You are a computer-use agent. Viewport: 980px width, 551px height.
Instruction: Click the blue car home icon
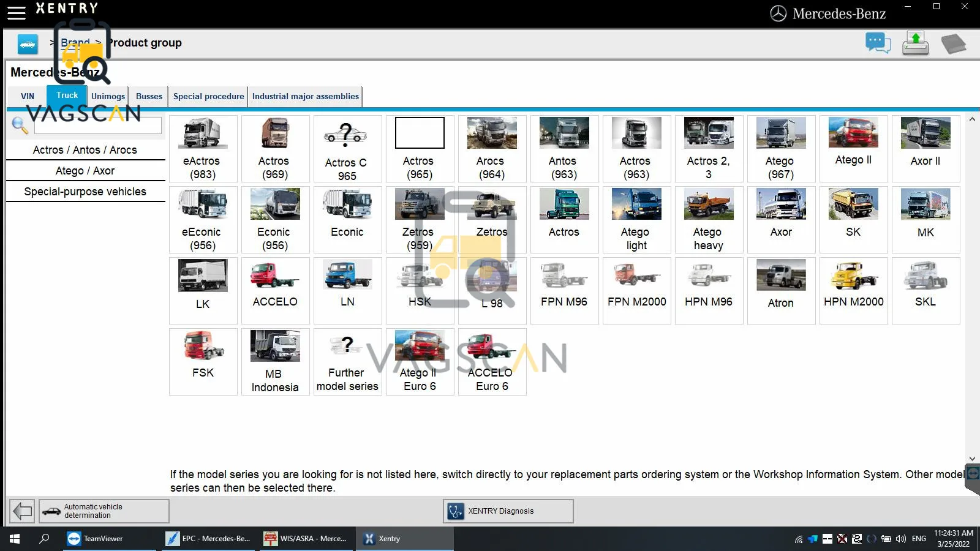[28, 44]
